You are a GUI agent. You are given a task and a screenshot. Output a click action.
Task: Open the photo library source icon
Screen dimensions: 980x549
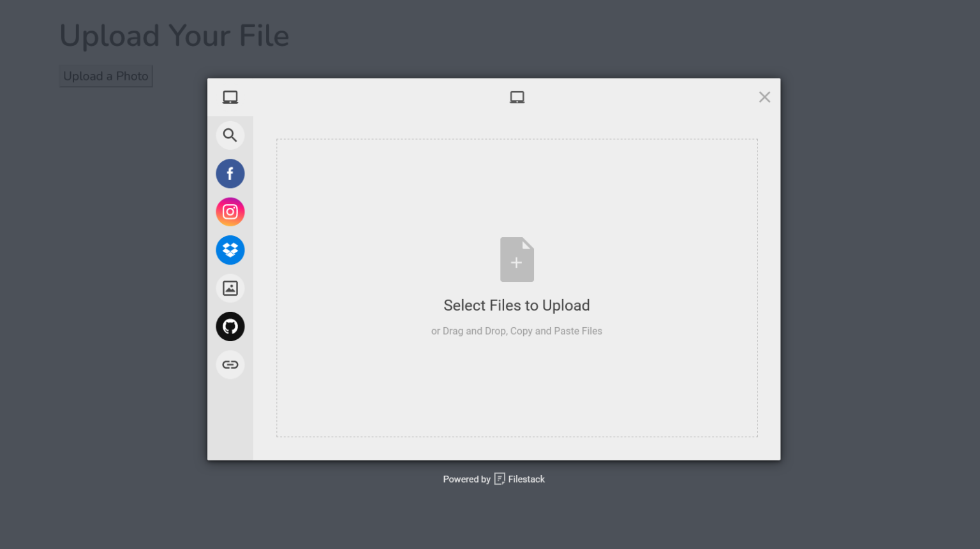point(230,288)
